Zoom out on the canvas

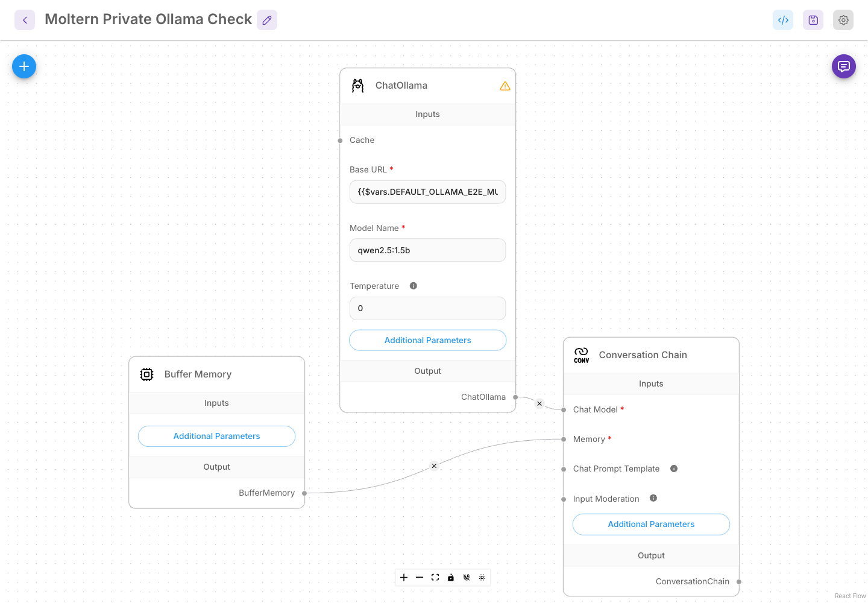(x=420, y=578)
